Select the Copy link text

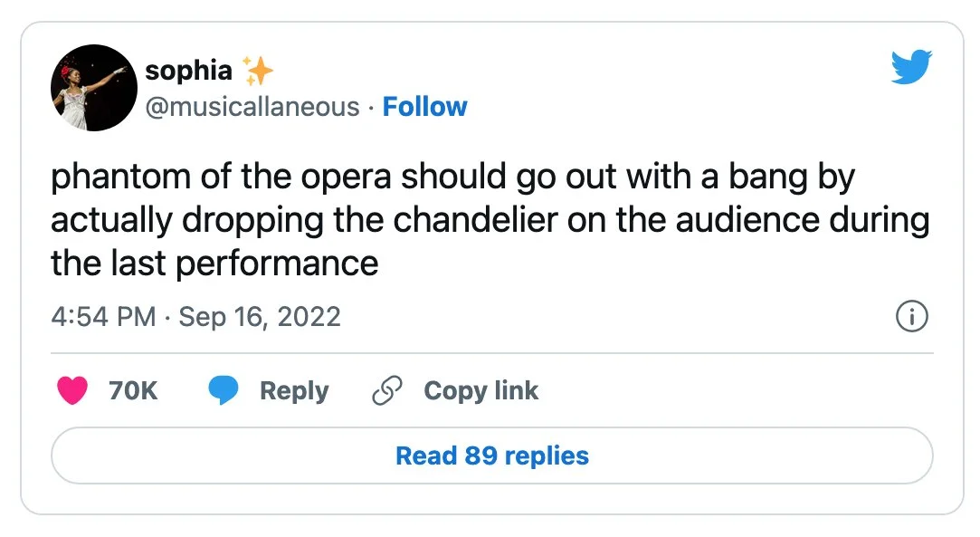coord(480,390)
